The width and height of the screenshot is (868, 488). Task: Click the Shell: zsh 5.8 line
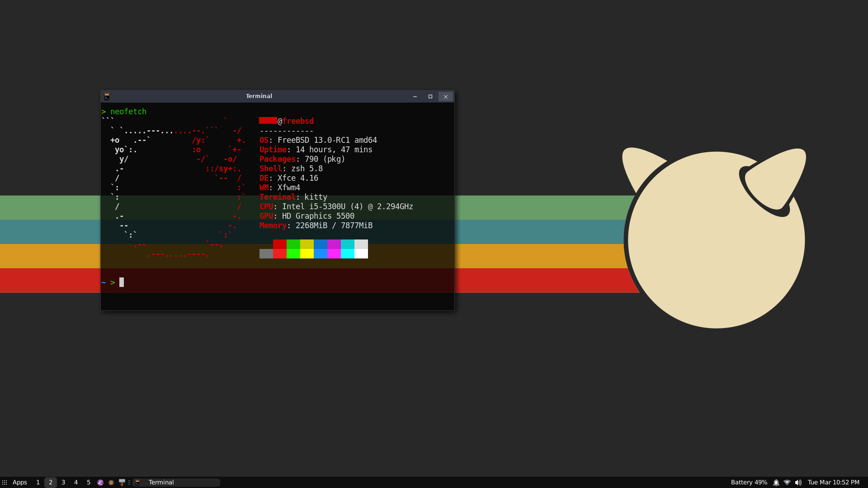tap(291, 169)
